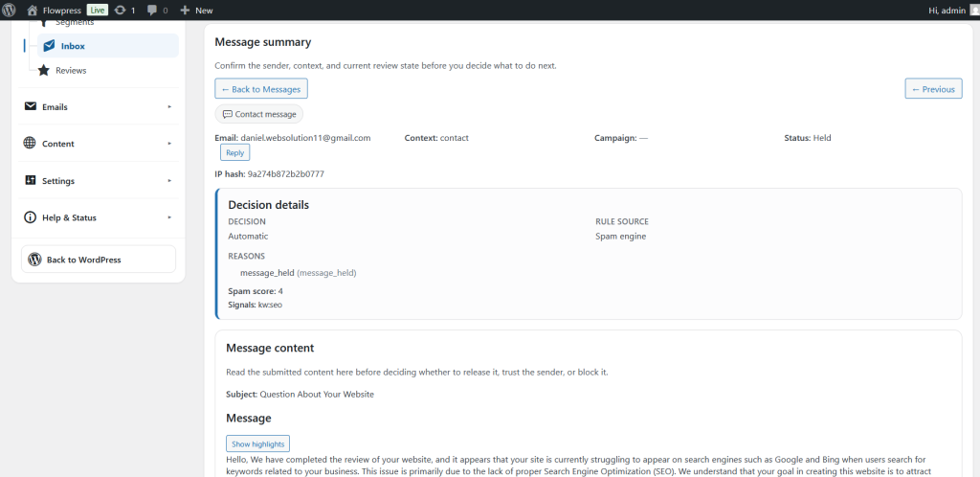Click the Live status badge
Image resolution: width=980 pixels, height=477 pixels.
[97, 10]
